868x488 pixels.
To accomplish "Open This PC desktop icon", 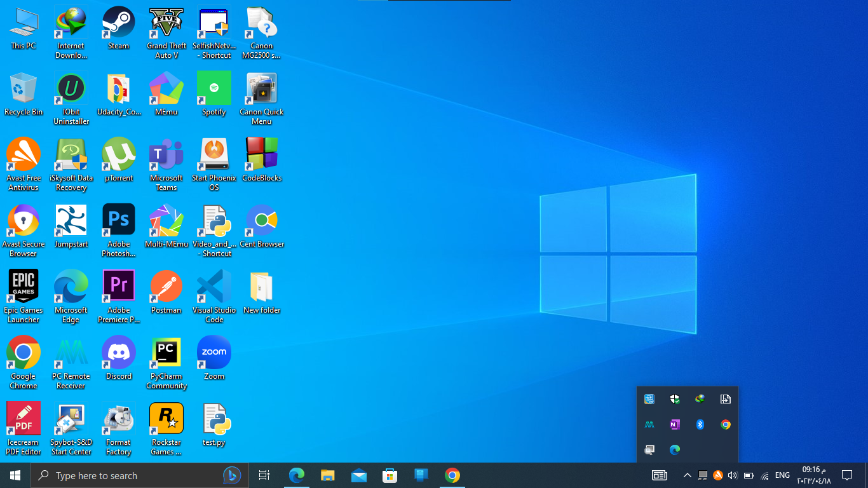I will point(24,29).
